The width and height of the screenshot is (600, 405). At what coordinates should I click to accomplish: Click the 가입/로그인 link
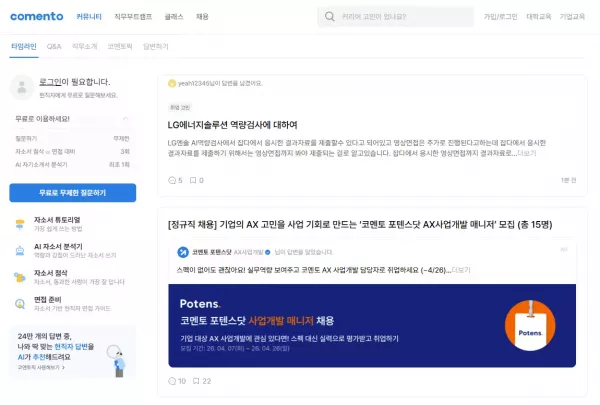coord(501,17)
